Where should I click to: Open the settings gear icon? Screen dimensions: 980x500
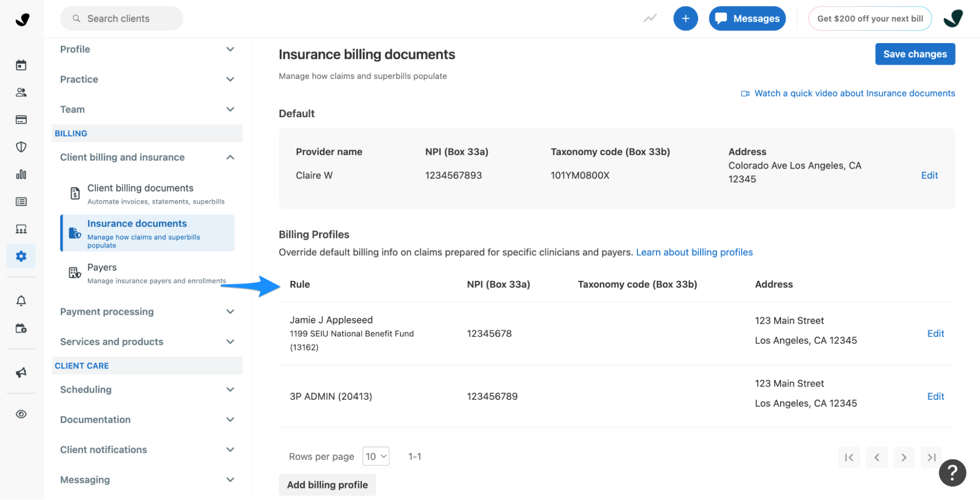point(21,256)
